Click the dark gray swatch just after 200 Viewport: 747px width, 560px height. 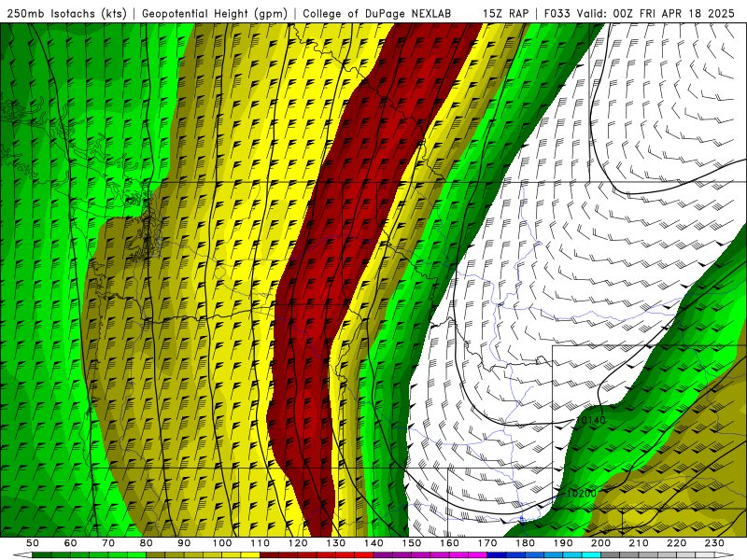point(611,555)
